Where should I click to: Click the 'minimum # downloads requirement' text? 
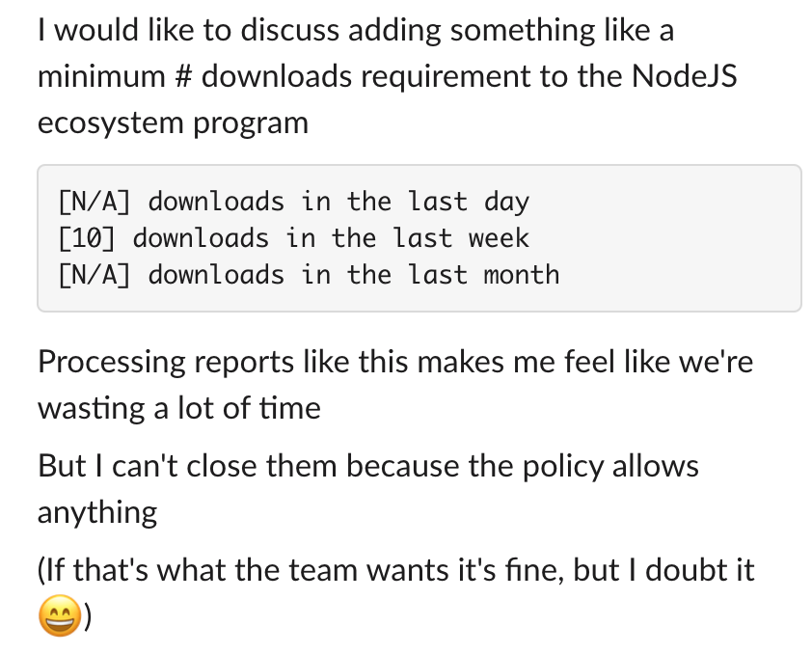tap(284, 76)
